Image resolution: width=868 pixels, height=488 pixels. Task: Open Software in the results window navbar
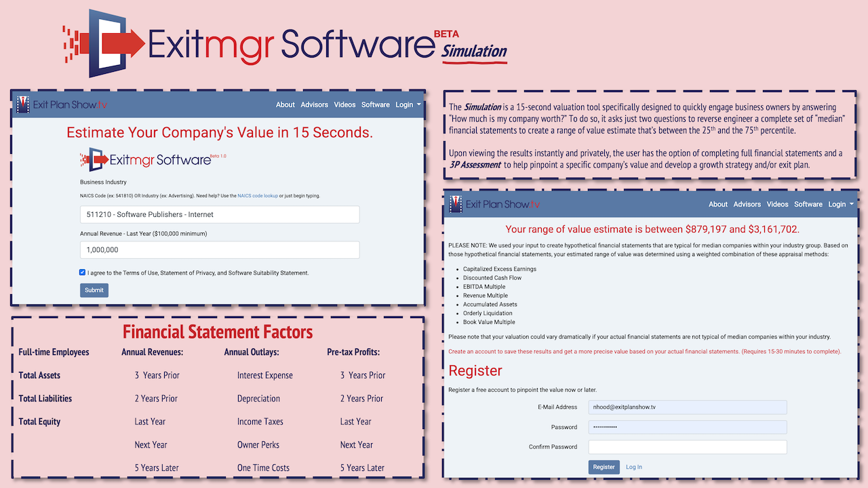click(808, 204)
